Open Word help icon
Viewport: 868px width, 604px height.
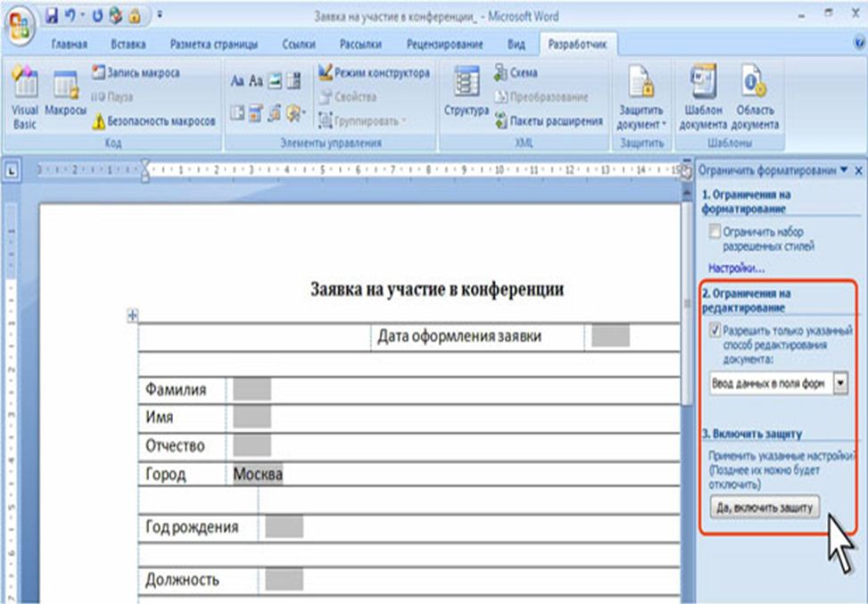point(860,43)
